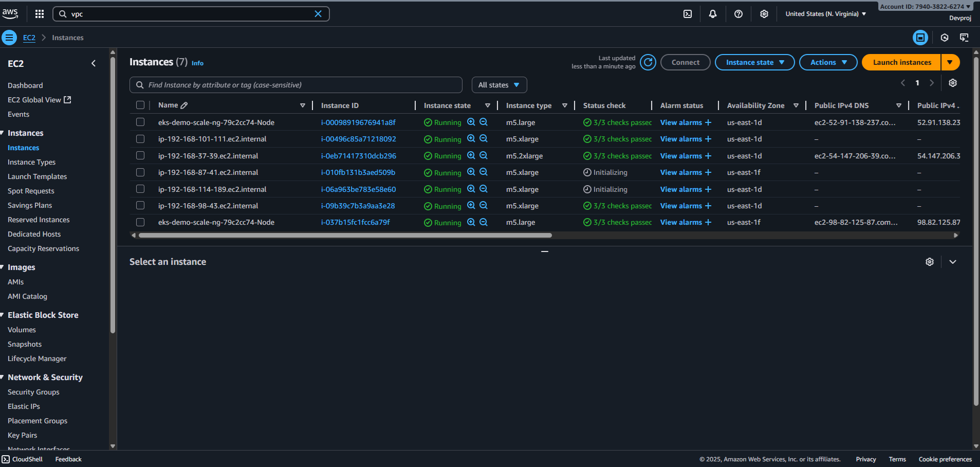Open the All states filter dropdown

(499, 85)
